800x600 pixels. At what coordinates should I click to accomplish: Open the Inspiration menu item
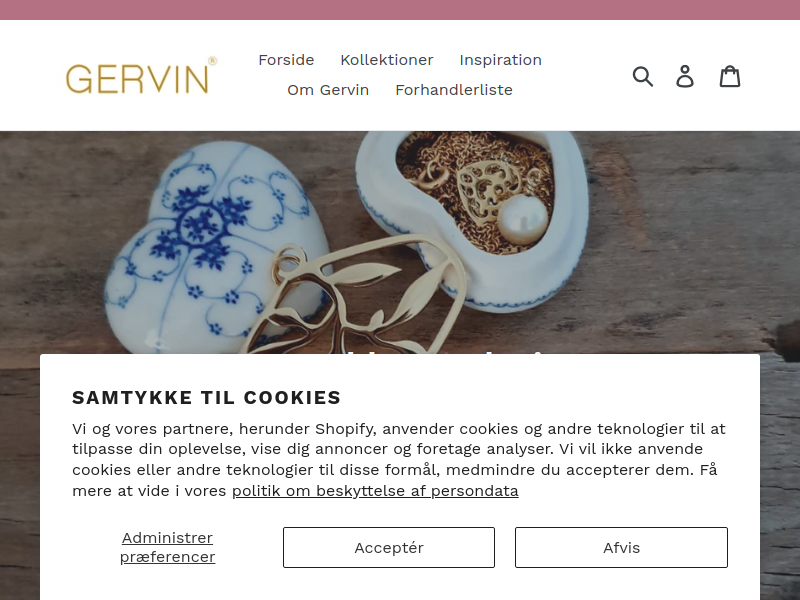pyautogui.click(x=501, y=60)
